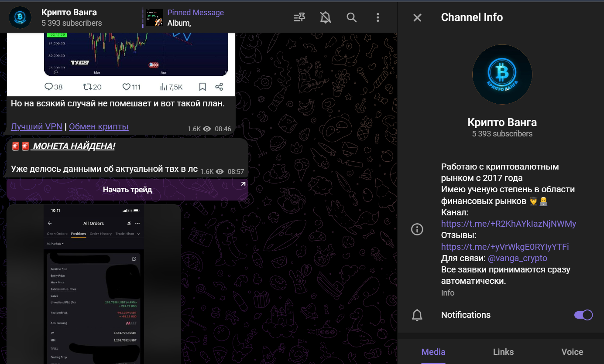This screenshot has width=604, height=364.
Task: Open the Отзывы invite link
Action: pyautogui.click(x=505, y=247)
